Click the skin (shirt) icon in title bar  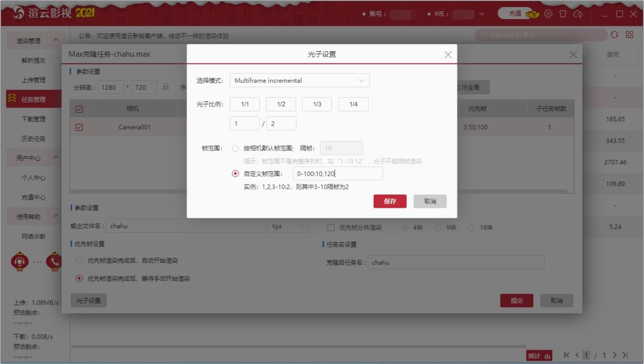(x=563, y=14)
